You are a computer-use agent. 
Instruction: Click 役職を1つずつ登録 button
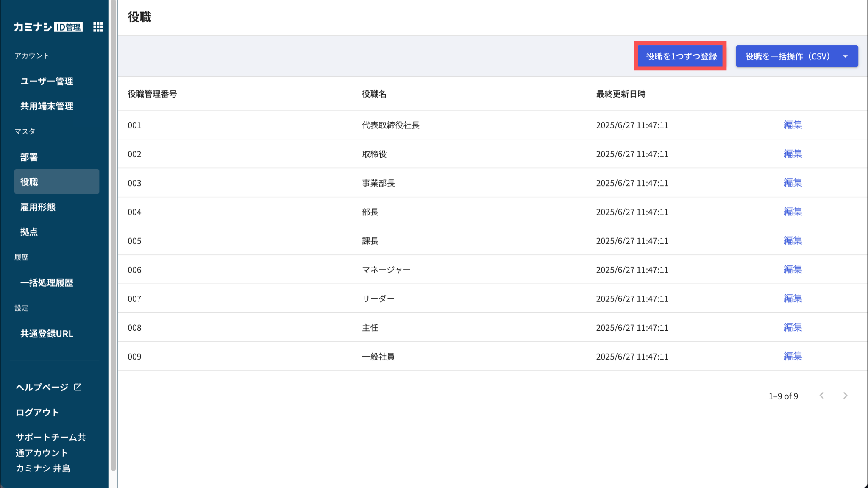coord(681,56)
